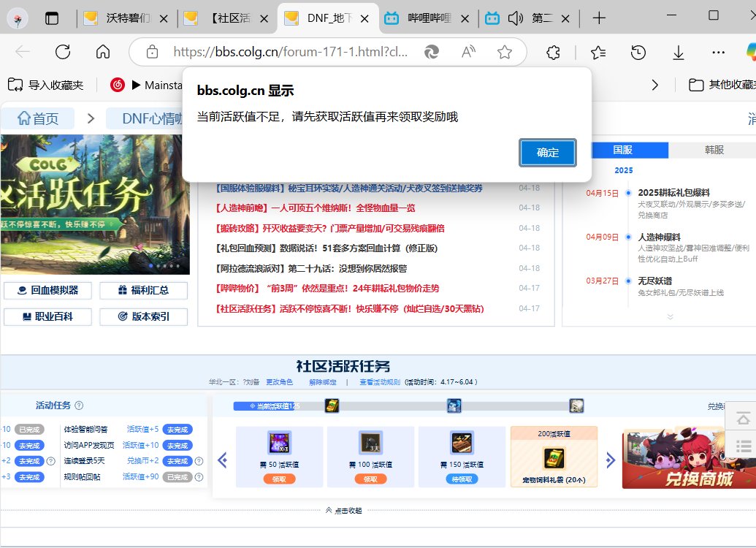
Task: Claim the 100 活跃值 reward with 领取
Action: 370,479
